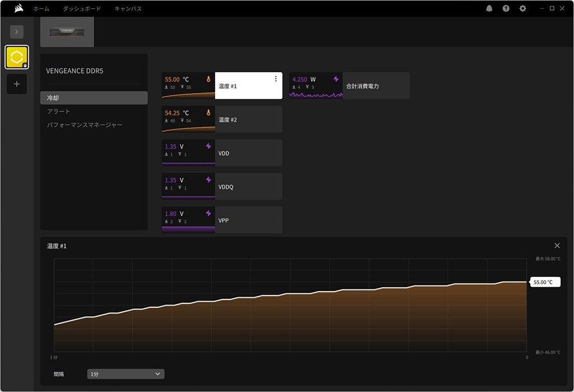This screenshot has width=574, height=392.
Task: Select the アラート sidebar item
Action: 59,112
